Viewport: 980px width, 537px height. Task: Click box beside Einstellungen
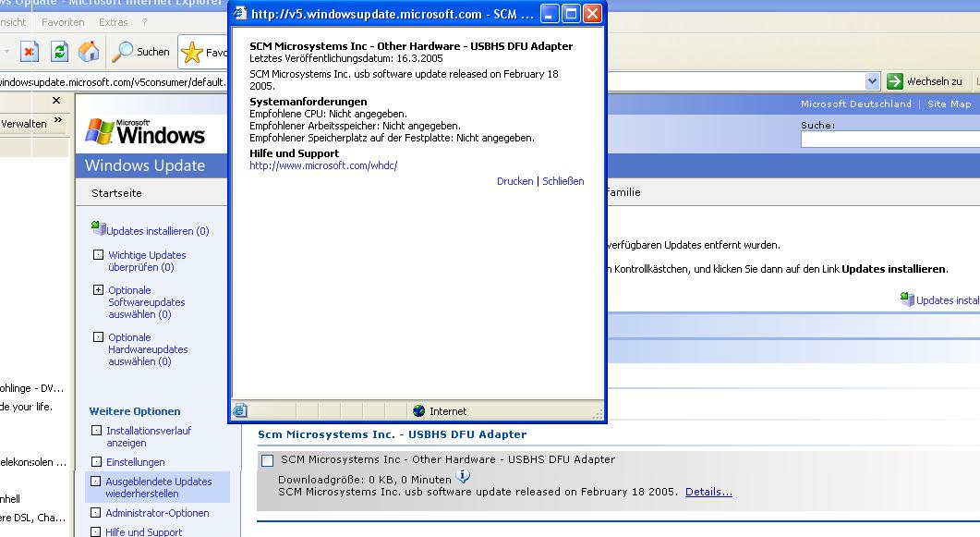[96, 461]
